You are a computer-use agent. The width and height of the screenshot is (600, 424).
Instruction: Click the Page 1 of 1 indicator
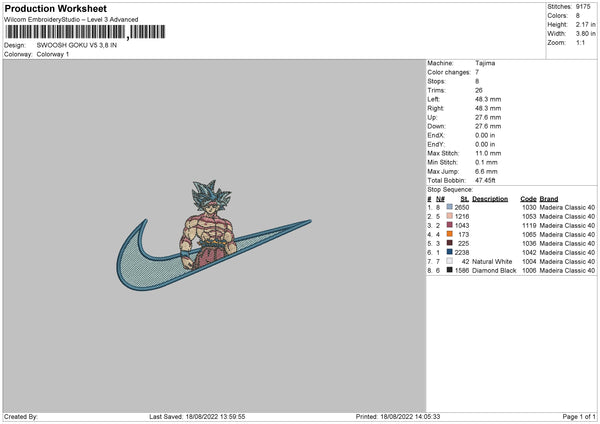click(579, 417)
